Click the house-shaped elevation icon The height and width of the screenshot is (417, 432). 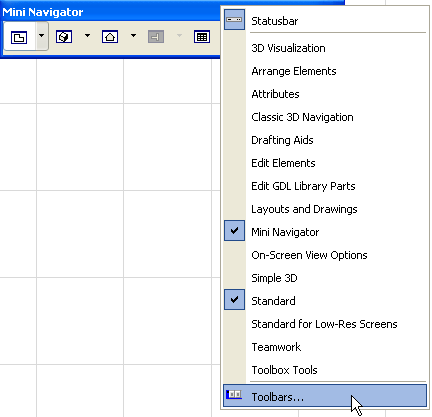pos(110,37)
